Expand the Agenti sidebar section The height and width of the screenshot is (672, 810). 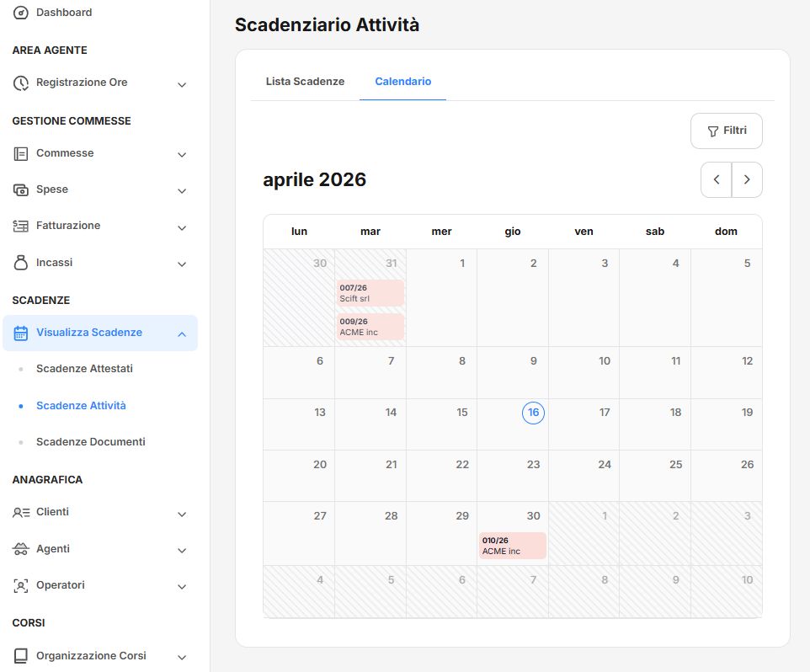182,550
